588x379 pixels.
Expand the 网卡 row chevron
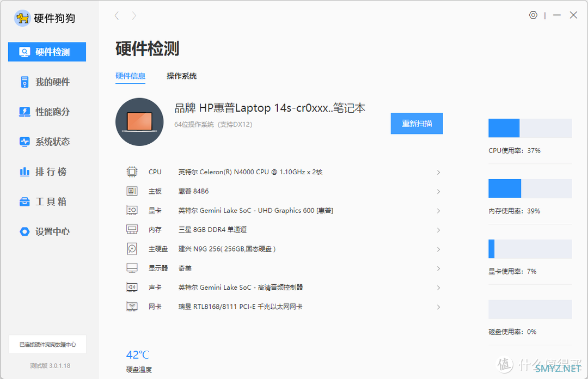(x=438, y=307)
